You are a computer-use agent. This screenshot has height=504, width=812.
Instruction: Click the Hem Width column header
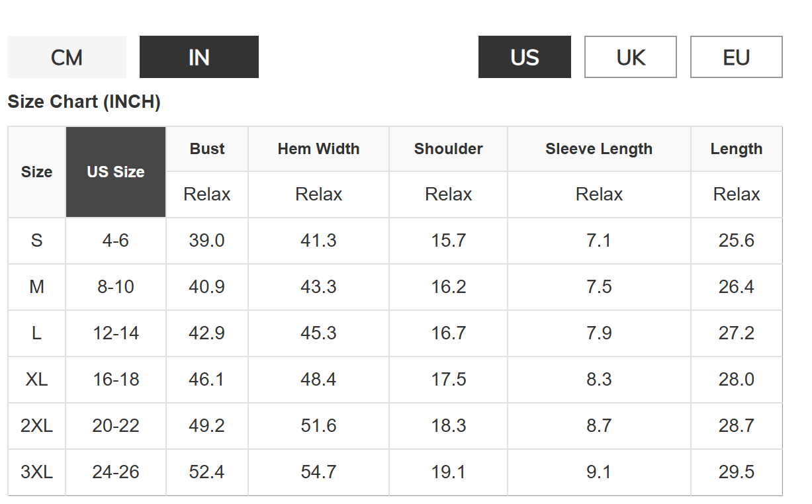(x=318, y=149)
